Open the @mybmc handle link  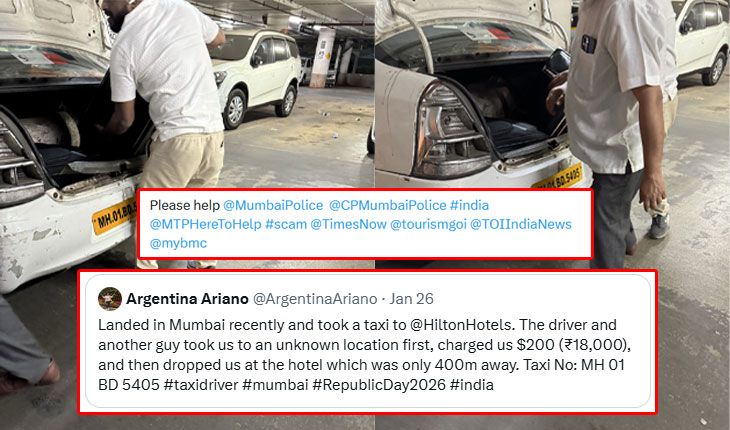tap(178, 243)
